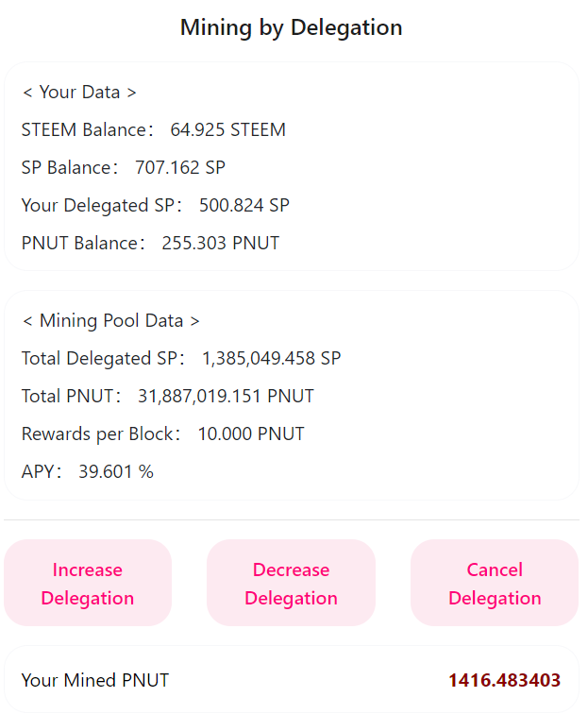The height and width of the screenshot is (714, 588).
Task: Select the mined amount 1416.483403
Action: point(504,680)
